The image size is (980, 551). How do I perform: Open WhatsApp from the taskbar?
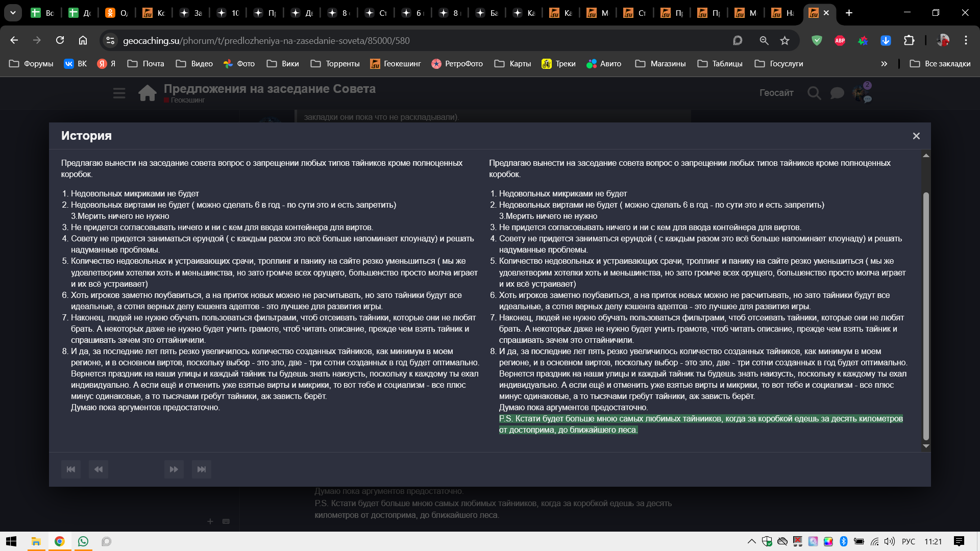click(83, 541)
